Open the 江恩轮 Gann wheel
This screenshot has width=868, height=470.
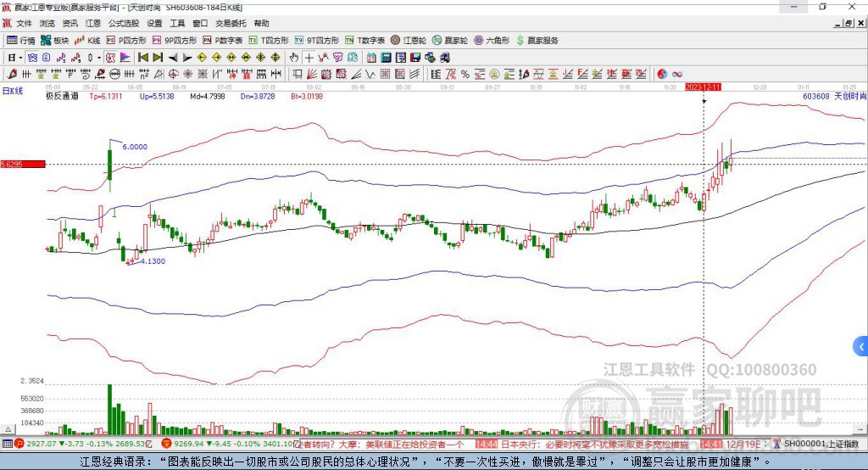(409, 41)
